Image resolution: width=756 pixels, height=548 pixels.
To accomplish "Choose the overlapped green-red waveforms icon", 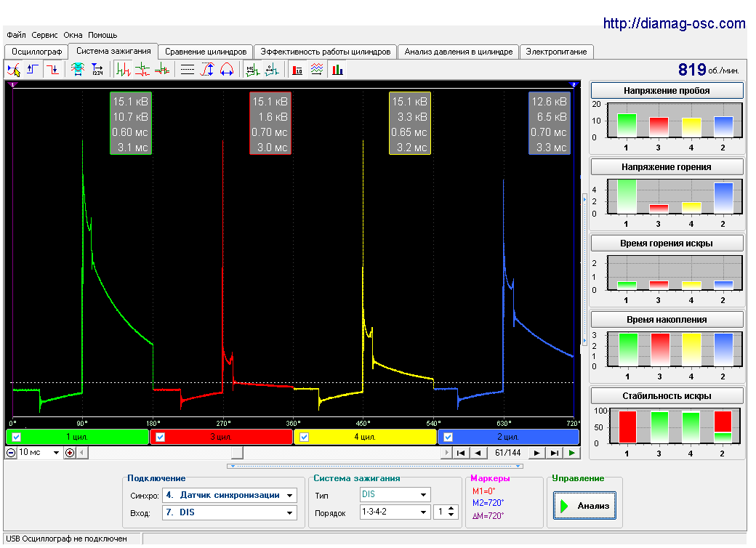I will [x=162, y=70].
